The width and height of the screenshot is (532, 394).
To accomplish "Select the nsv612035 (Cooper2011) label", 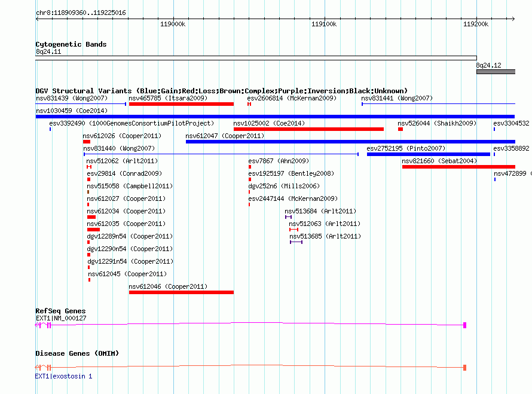I will tap(126, 224).
